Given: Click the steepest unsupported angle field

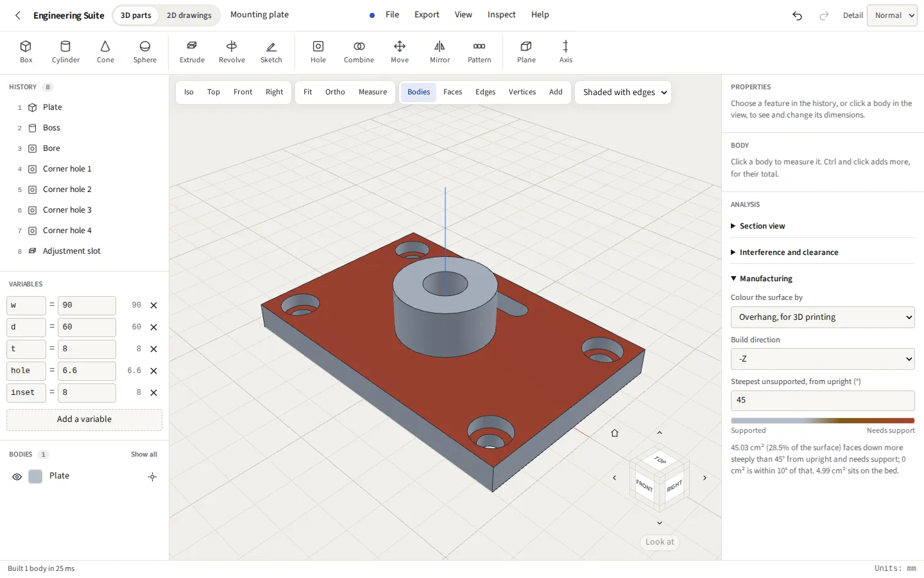Looking at the screenshot, I should 823,401.
